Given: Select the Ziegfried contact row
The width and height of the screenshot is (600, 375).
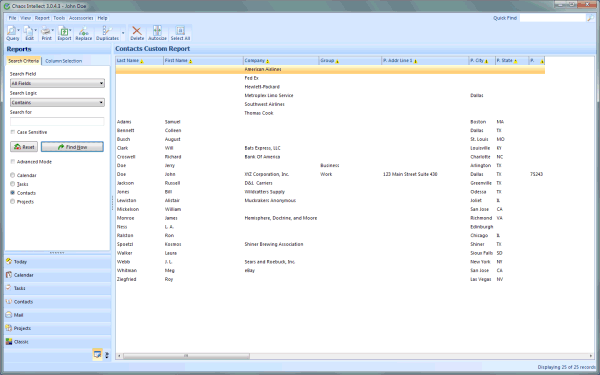Looking at the screenshot, I should (330, 279).
